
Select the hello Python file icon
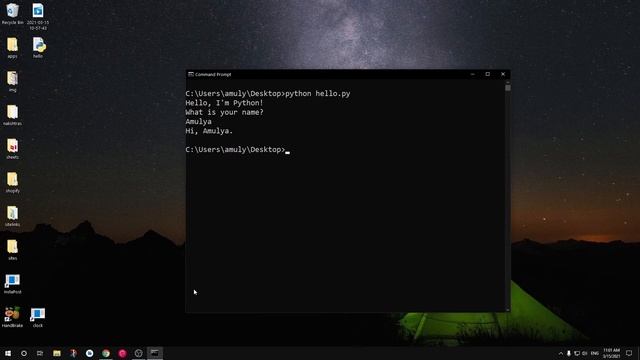click(x=38, y=48)
